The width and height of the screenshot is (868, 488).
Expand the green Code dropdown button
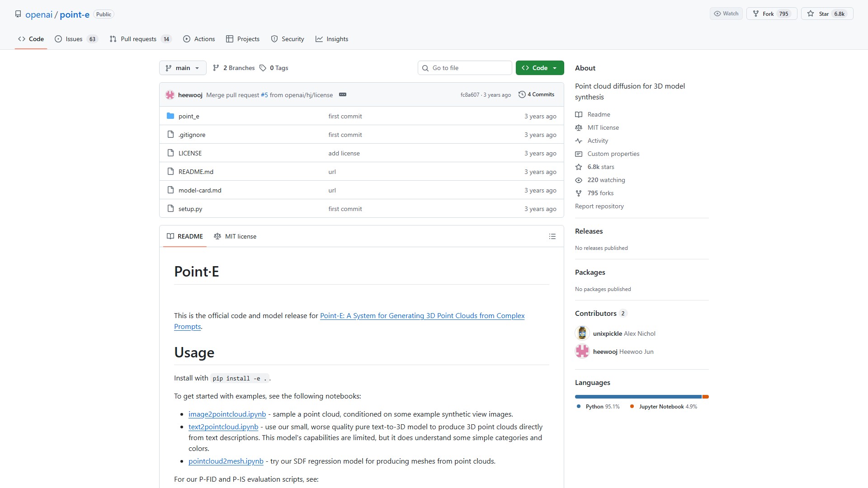[540, 68]
